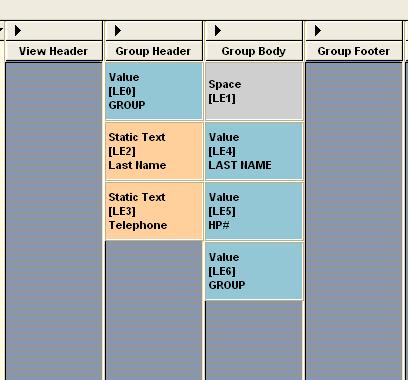Select Static Text [LE3] Telephone block

154,211
